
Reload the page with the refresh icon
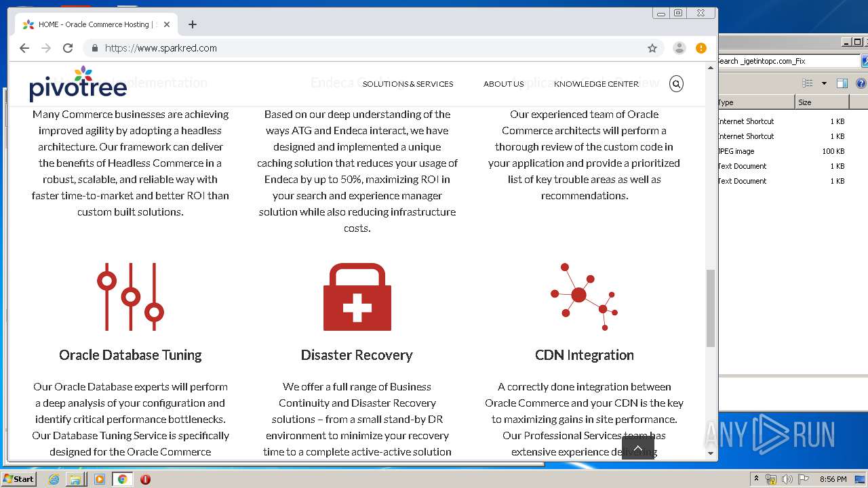[68, 48]
